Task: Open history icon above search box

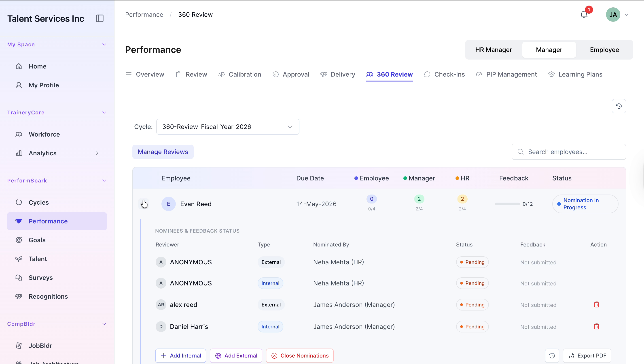Action: pos(619,106)
